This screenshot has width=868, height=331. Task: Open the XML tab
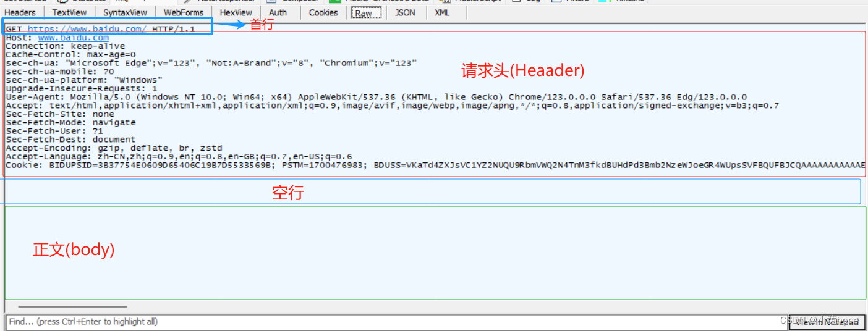442,12
